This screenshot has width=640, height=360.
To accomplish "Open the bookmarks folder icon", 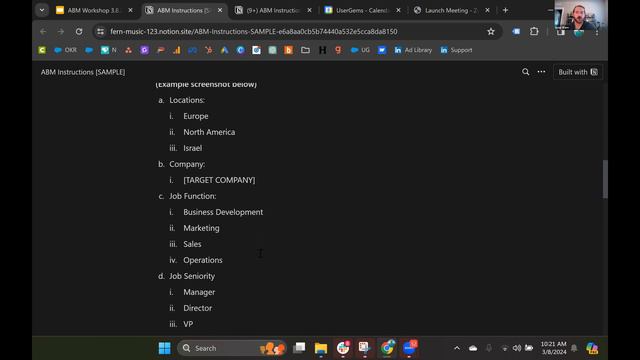I will (305, 50).
